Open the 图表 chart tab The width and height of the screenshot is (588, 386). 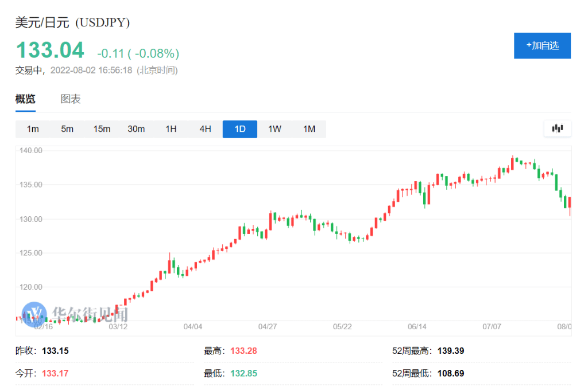[71, 99]
